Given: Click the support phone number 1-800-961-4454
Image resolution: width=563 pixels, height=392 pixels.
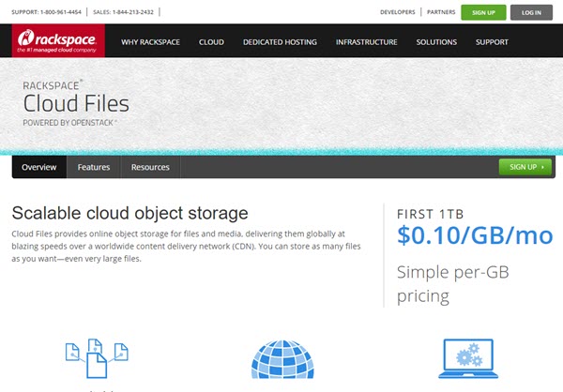Looking at the screenshot, I should 61,12.
